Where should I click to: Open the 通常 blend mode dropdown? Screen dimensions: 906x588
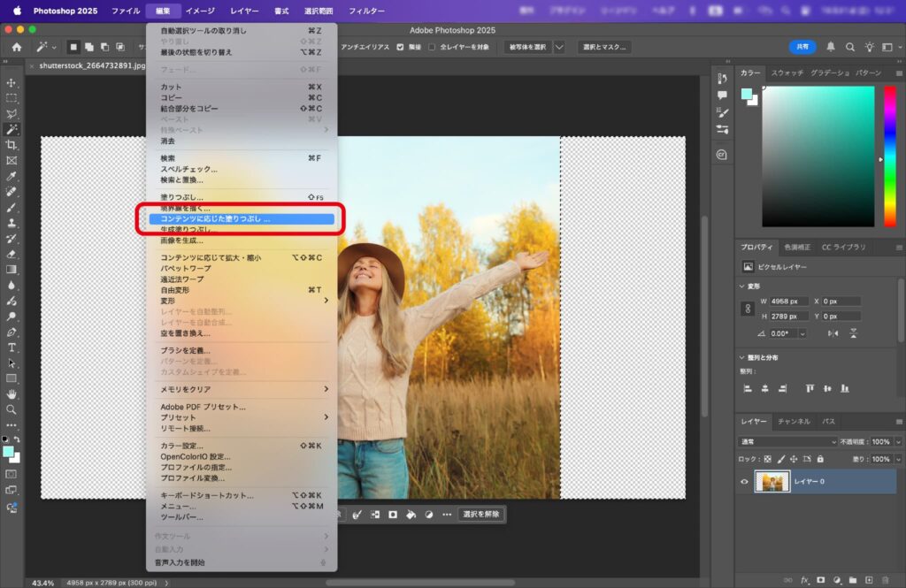click(787, 441)
